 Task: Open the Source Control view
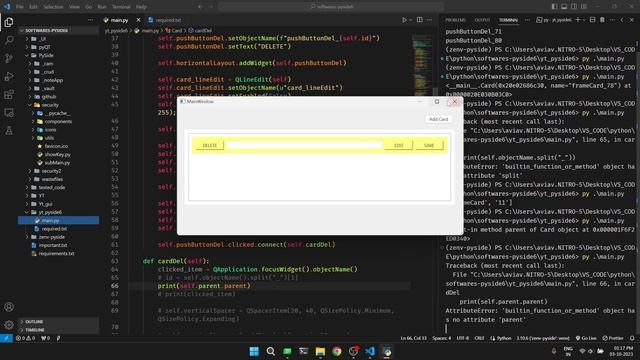(x=9, y=58)
